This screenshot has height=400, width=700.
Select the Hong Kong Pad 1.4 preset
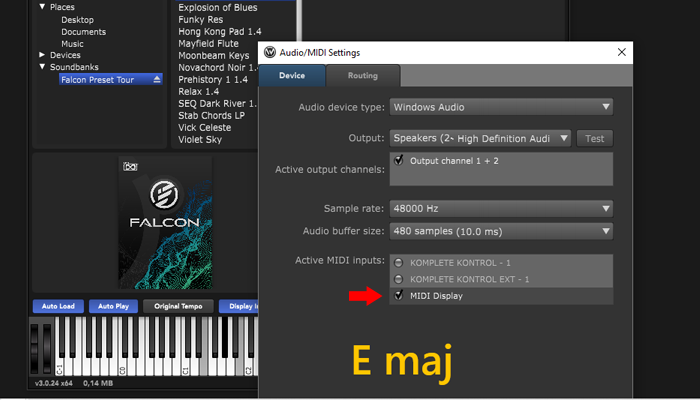point(220,32)
